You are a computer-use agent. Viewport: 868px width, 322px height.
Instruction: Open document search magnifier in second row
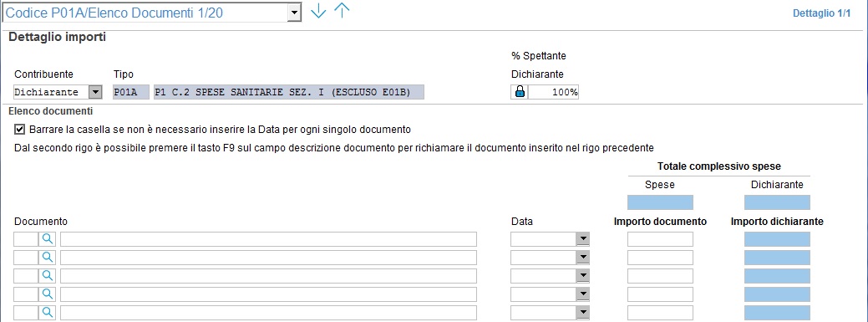pyautogui.click(x=48, y=257)
